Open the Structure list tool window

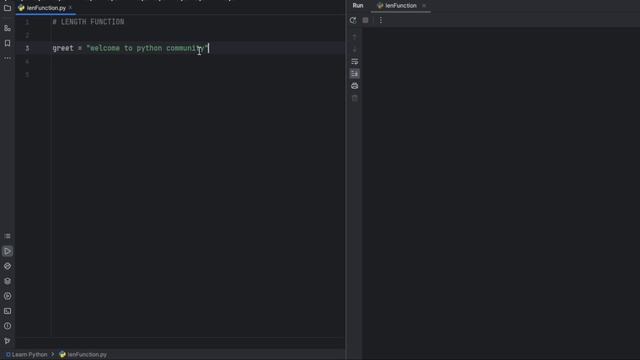click(7, 236)
